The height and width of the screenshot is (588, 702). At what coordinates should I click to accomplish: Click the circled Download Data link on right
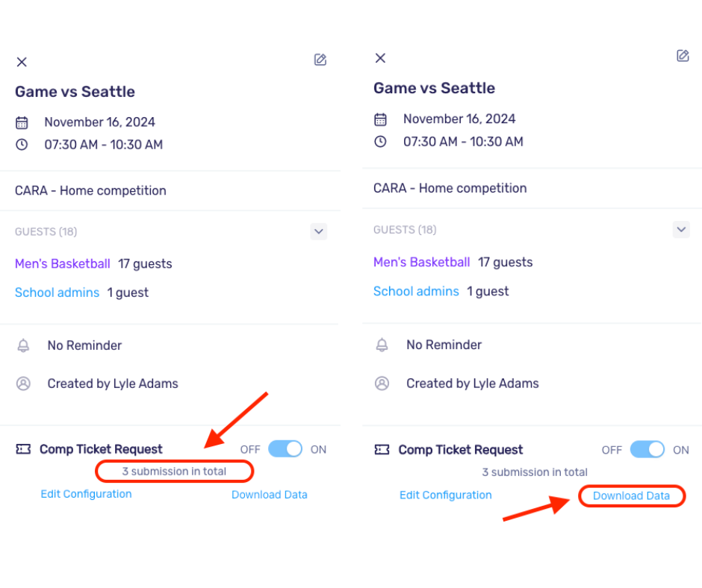pyautogui.click(x=631, y=495)
